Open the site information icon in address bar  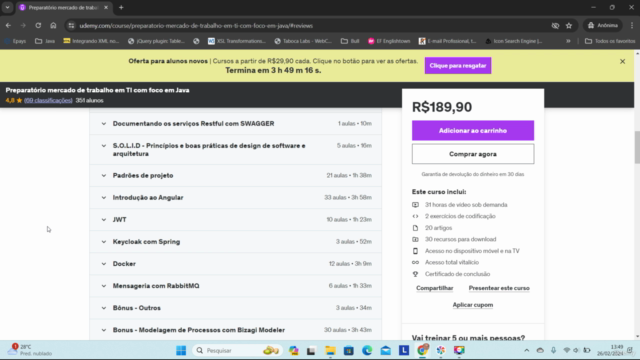71,26
